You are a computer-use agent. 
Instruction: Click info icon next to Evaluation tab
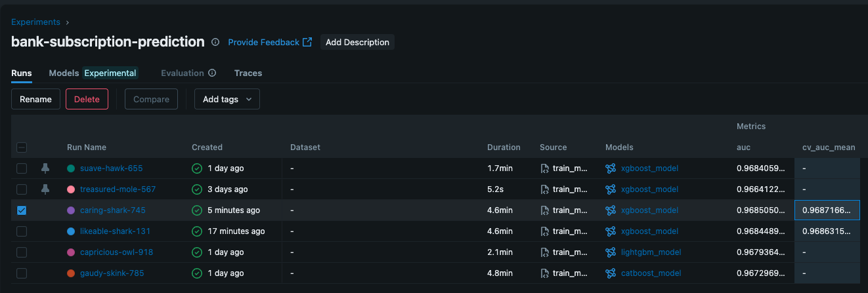[212, 73]
